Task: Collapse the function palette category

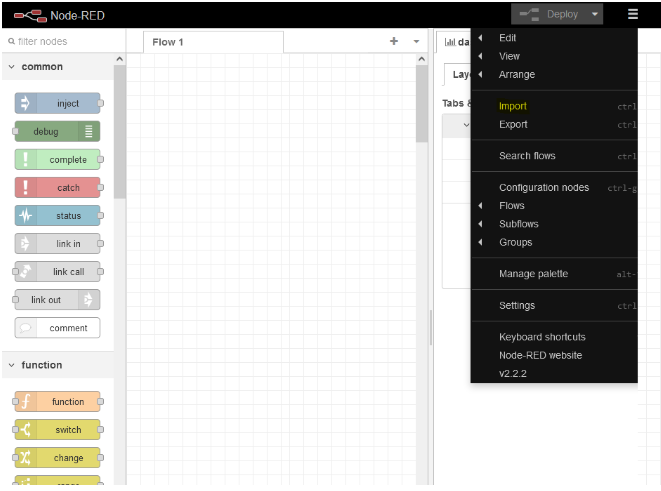Action: click(58, 365)
